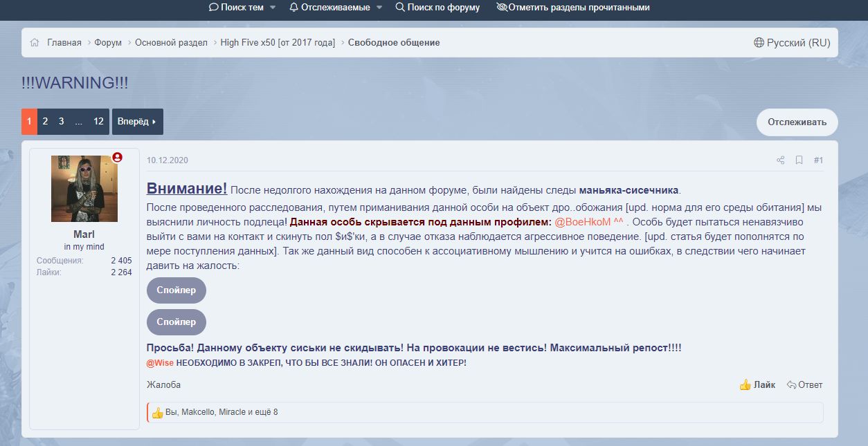Expand the first Спойлер block

[x=176, y=290]
